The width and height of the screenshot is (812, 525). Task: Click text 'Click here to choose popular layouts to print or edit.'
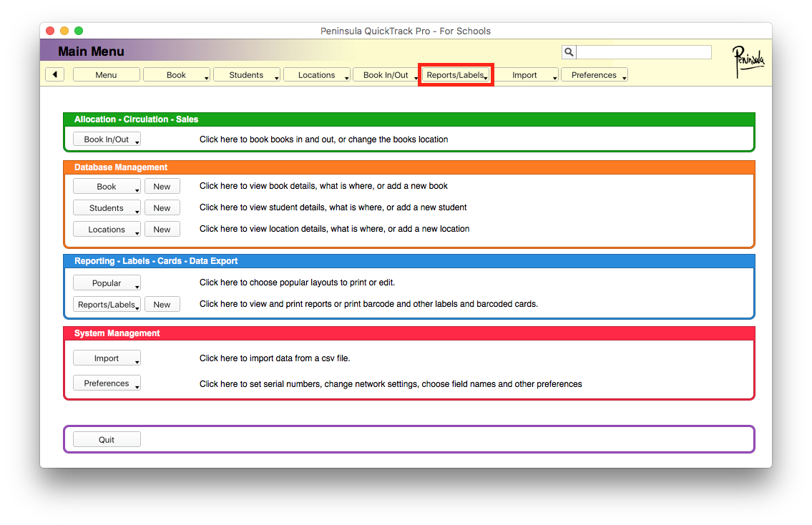click(297, 283)
